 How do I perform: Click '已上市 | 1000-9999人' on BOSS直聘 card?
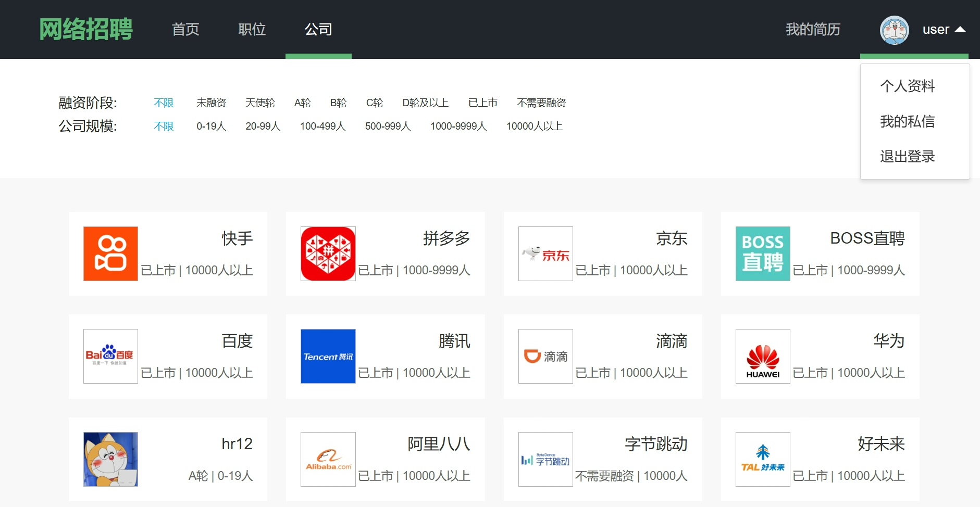coord(849,270)
